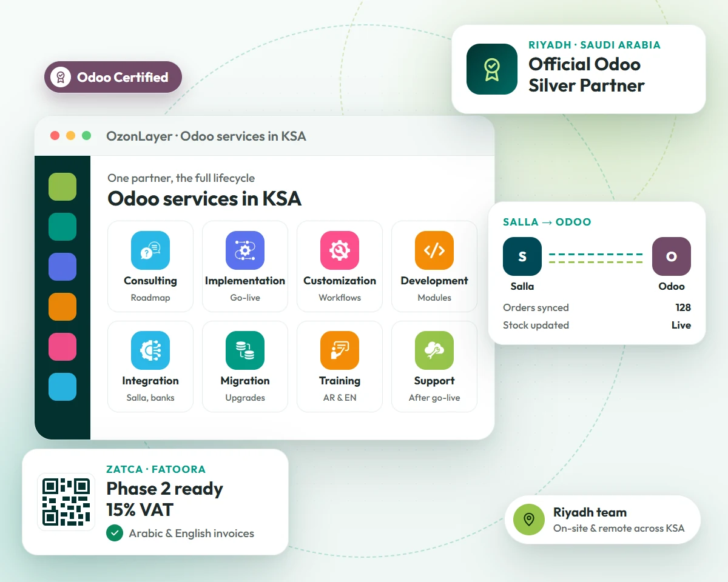Click the Odoo 'O' app icon
This screenshot has height=582, width=728.
pos(672,256)
